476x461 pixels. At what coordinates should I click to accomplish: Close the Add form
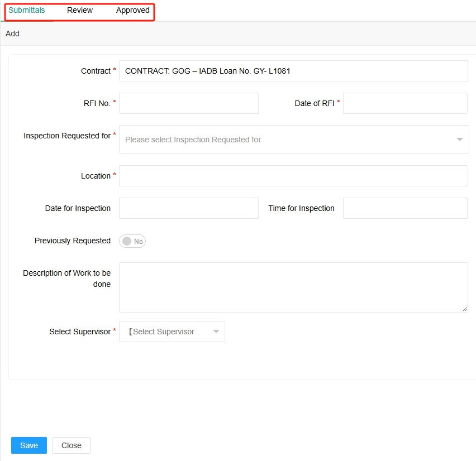tap(72, 445)
